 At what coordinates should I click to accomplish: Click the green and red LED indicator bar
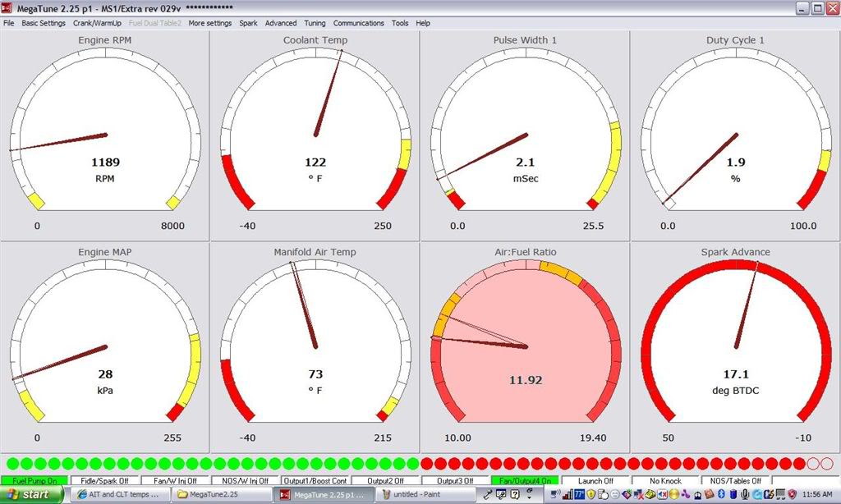[x=420, y=464]
